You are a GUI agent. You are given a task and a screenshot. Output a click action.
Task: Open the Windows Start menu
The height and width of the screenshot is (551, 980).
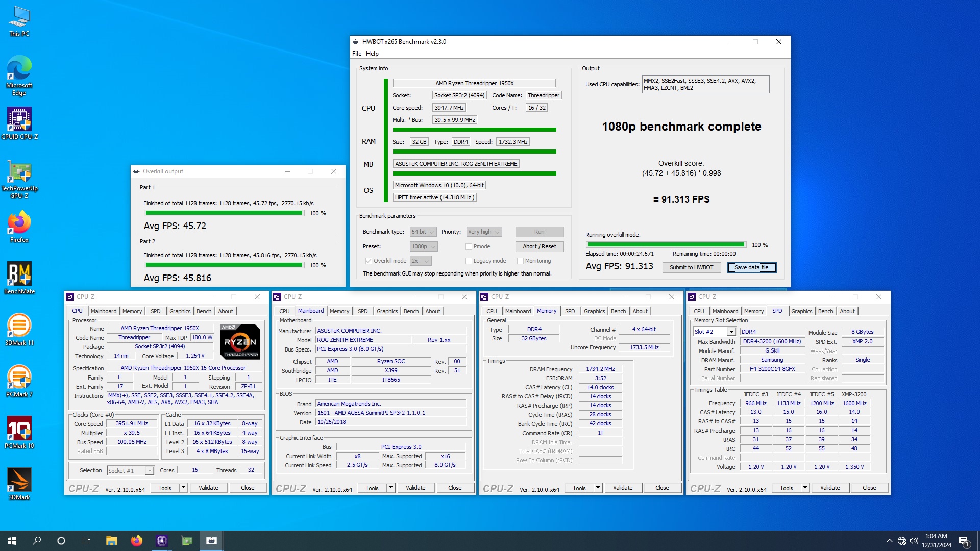click(x=12, y=541)
